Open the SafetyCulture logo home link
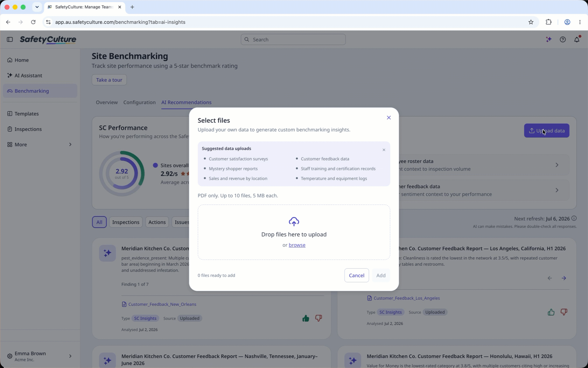Image resolution: width=588 pixels, height=368 pixels. [48, 40]
